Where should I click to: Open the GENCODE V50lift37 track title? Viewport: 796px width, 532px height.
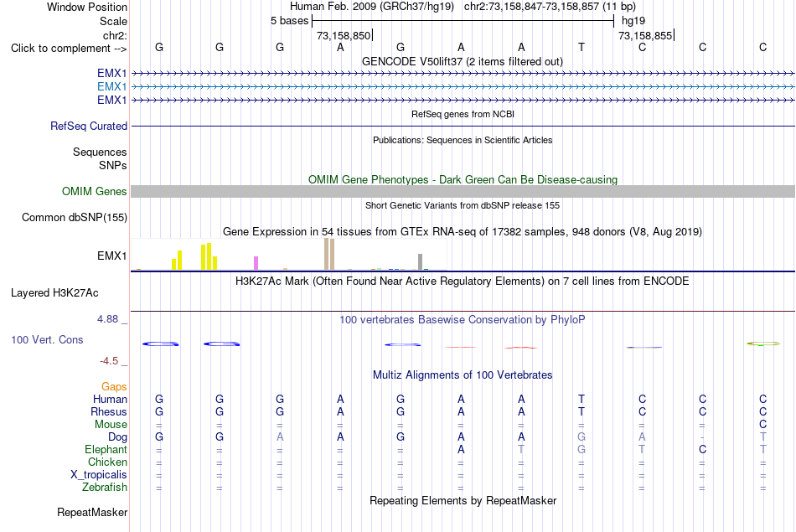(462, 61)
